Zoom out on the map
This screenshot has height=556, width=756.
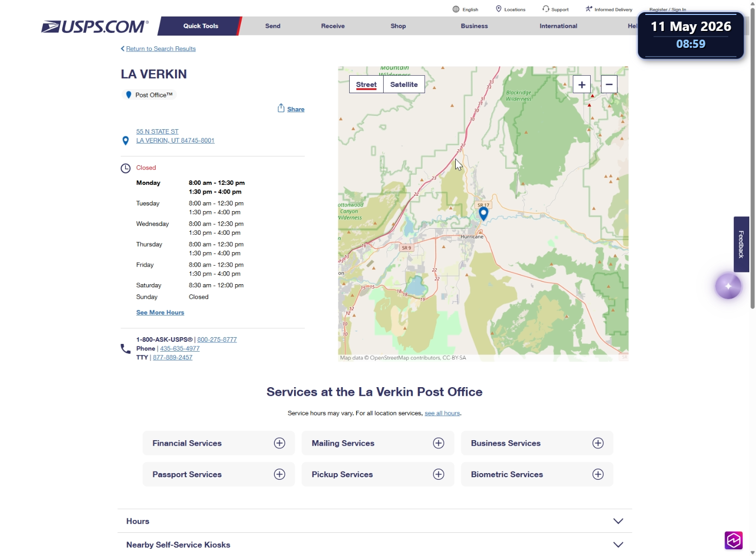609,84
